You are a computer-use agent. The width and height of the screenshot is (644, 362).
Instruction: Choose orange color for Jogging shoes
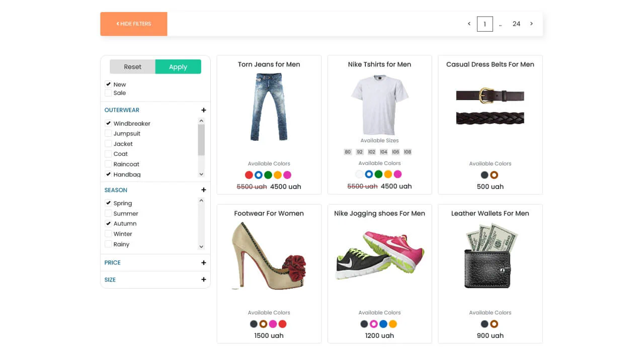[x=393, y=324]
